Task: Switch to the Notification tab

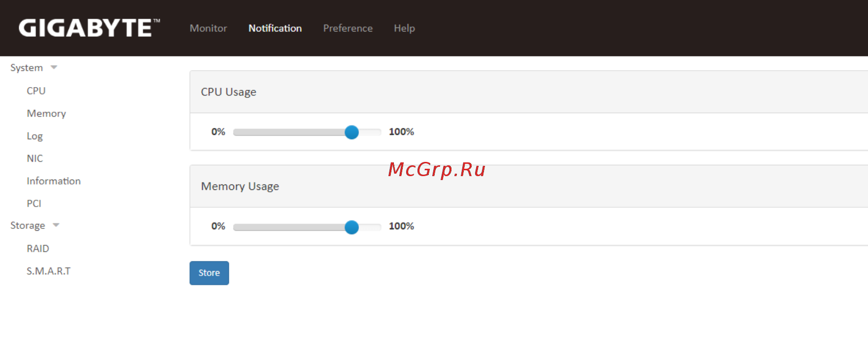Action: 275,29
